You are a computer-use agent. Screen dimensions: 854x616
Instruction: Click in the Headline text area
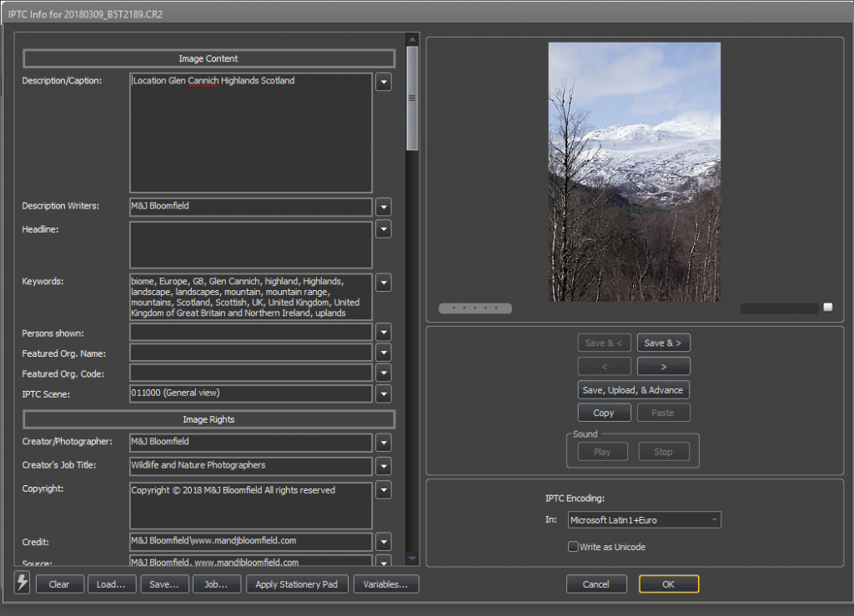251,245
